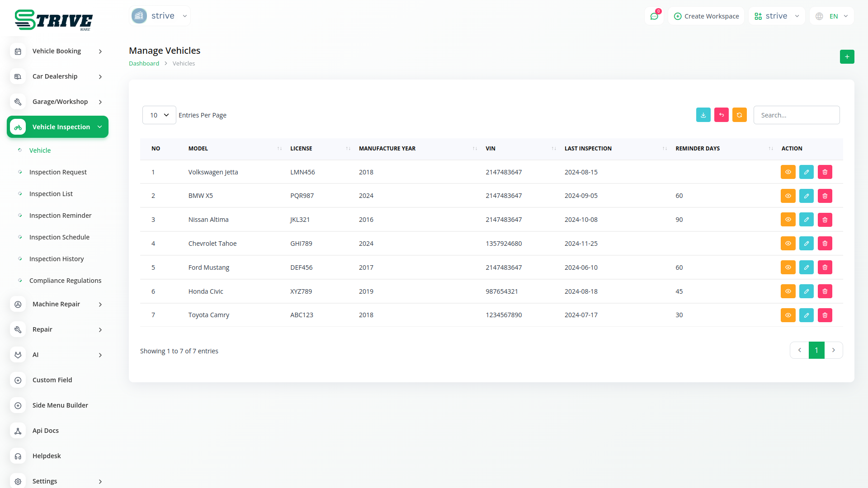View Volkswagen Jetta details with eye icon
868x488 pixels.
coord(788,172)
